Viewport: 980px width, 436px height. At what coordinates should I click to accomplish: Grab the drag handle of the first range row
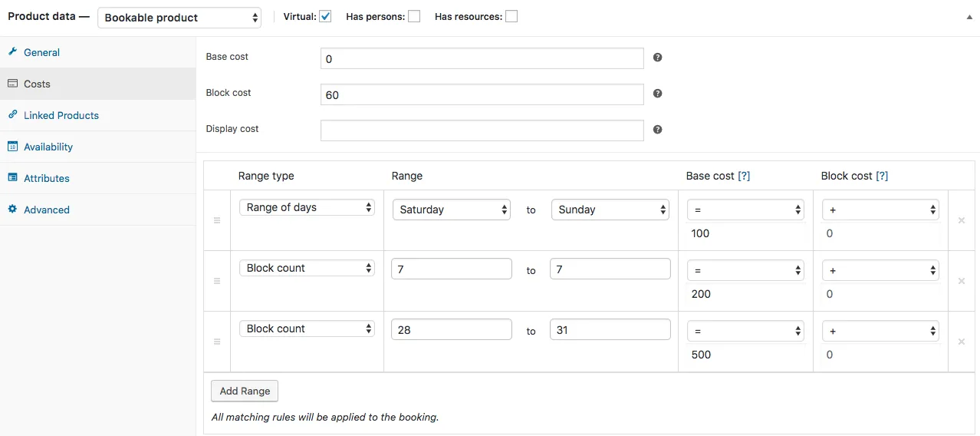[x=216, y=220]
